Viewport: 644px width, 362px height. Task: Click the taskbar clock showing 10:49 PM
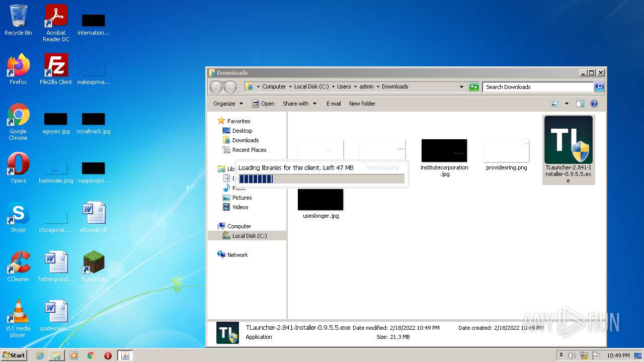click(618, 355)
